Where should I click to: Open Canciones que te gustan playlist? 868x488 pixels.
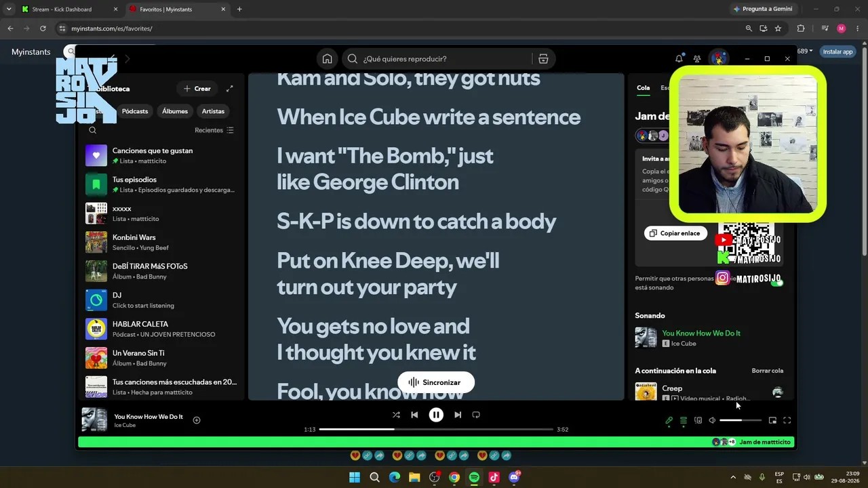(x=161, y=155)
